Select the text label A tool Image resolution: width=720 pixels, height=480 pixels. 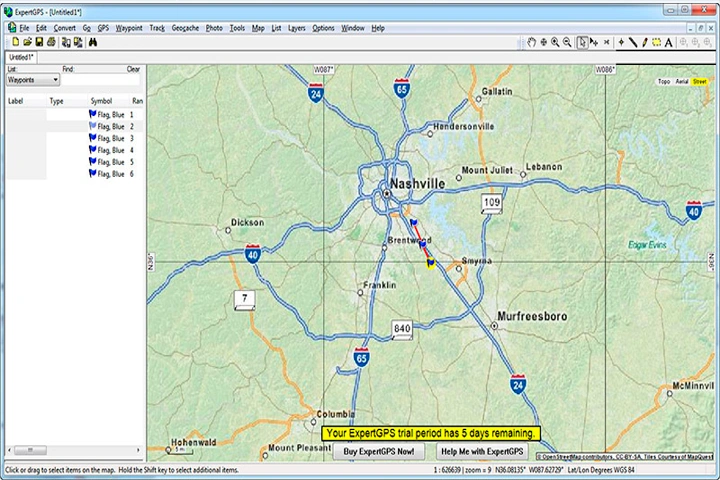click(x=669, y=43)
